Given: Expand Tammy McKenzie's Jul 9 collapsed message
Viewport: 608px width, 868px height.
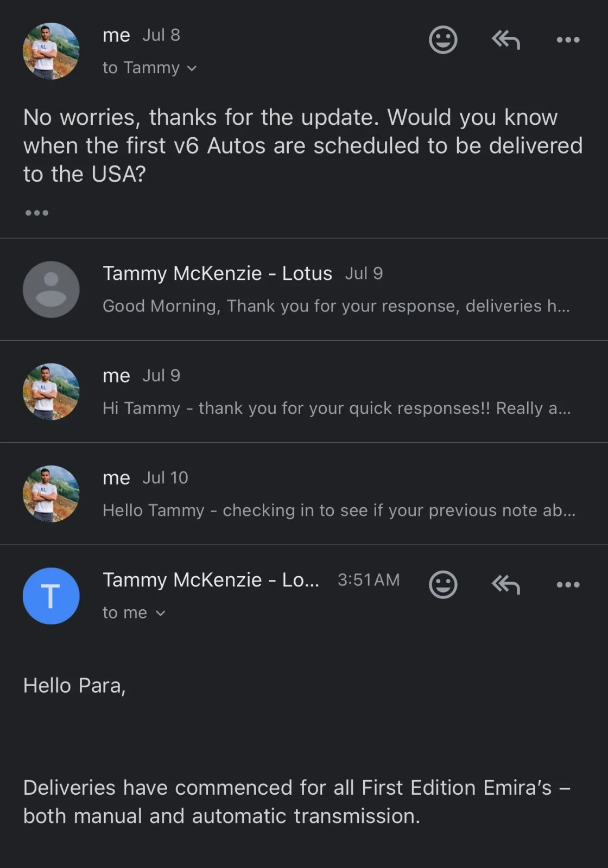Looking at the screenshot, I should 335,306.
